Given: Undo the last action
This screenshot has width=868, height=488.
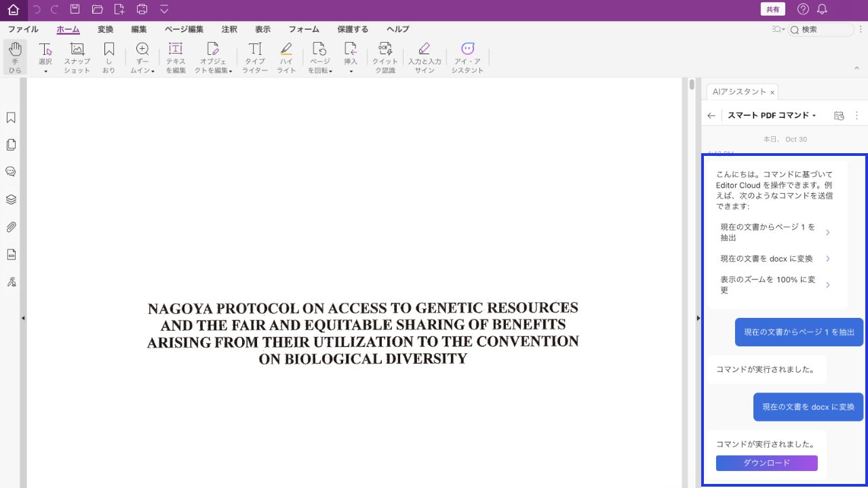Looking at the screenshot, I should (37, 9).
